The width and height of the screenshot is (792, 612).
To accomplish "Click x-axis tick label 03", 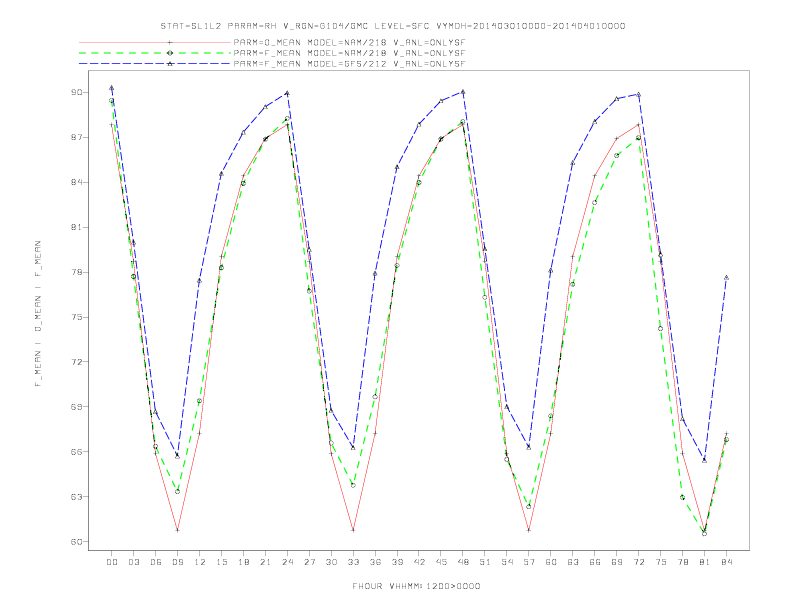I will [x=133, y=562].
